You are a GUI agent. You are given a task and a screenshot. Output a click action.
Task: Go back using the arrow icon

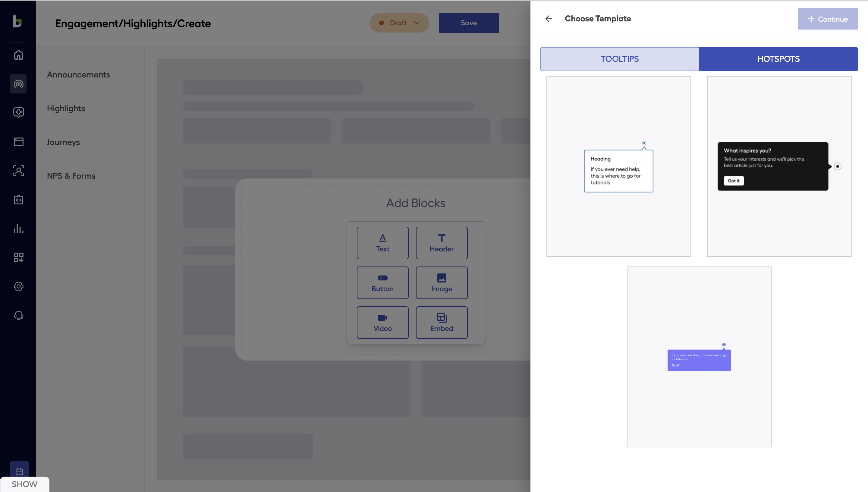(x=549, y=19)
